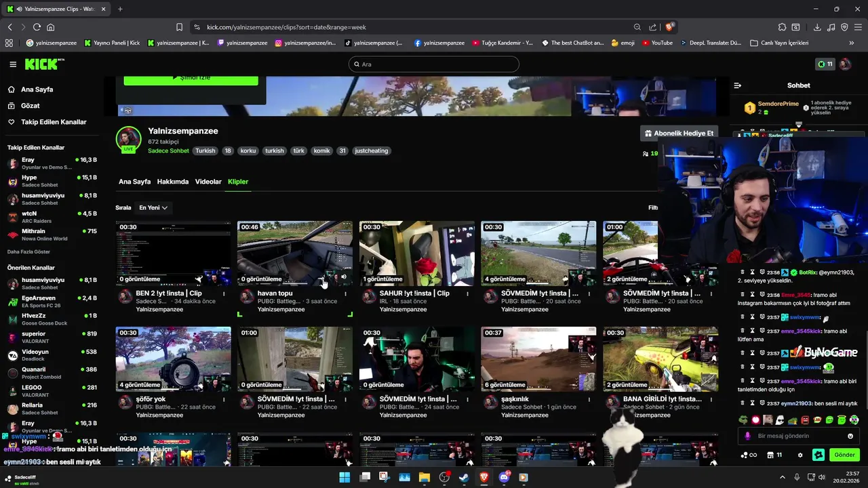
Task: Open the browser extensions puzzle icon
Action: pos(782,27)
